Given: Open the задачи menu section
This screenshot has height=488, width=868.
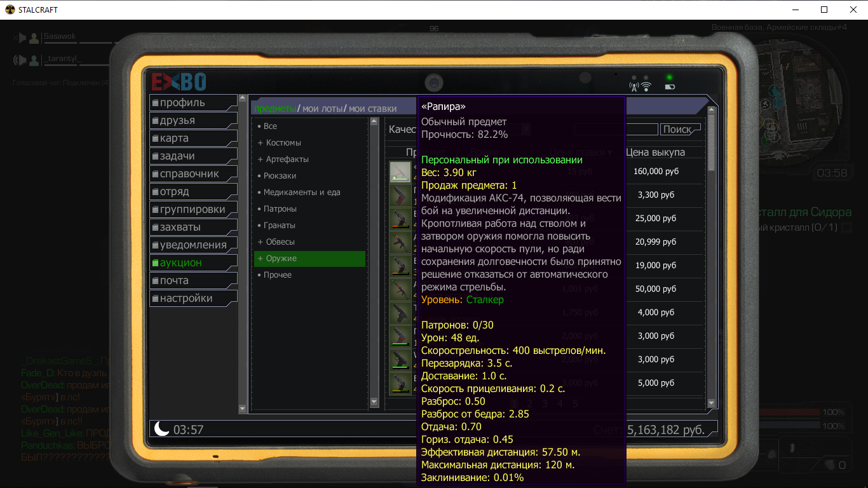Looking at the screenshot, I should [x=193, y=156].
